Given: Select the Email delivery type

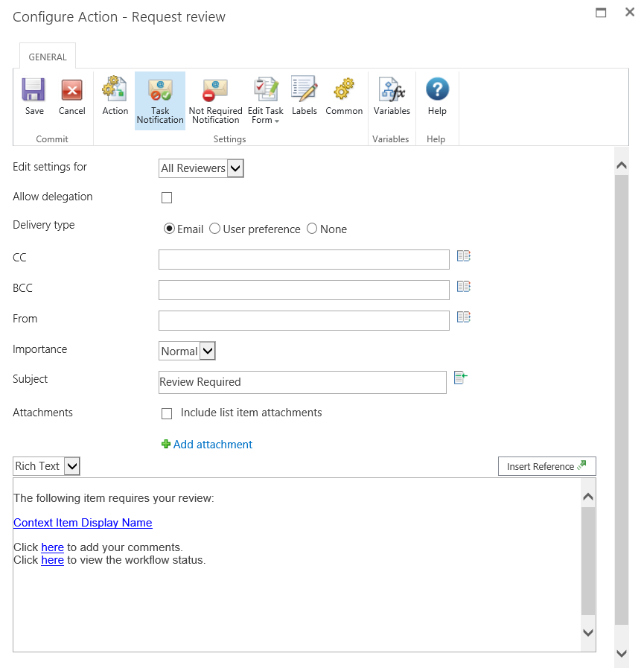Looking at the screenshot, I should pos(169,229).
